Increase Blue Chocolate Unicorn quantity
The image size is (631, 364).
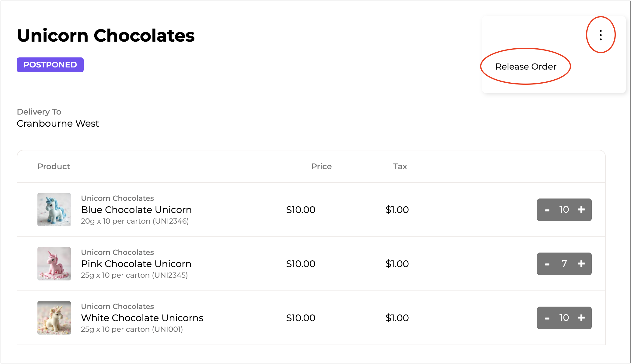[581, 210]
